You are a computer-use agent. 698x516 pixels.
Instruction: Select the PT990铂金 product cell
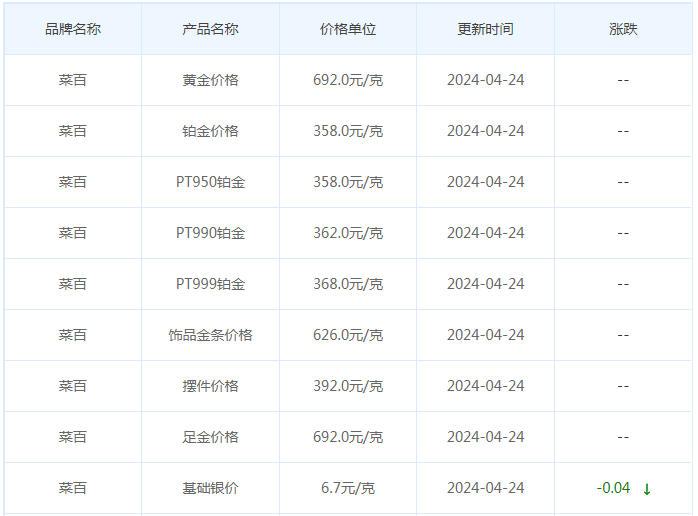pyautogui.click(x=210, y=233)
